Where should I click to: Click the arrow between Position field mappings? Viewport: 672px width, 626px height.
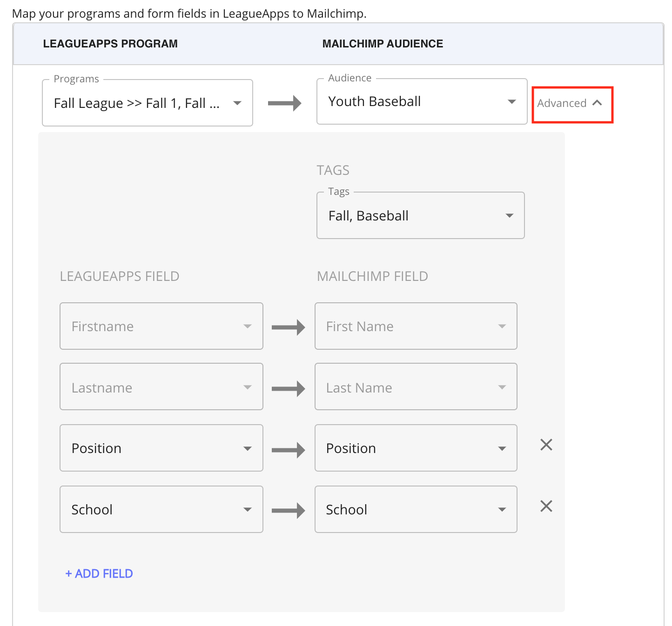(289, 448)
